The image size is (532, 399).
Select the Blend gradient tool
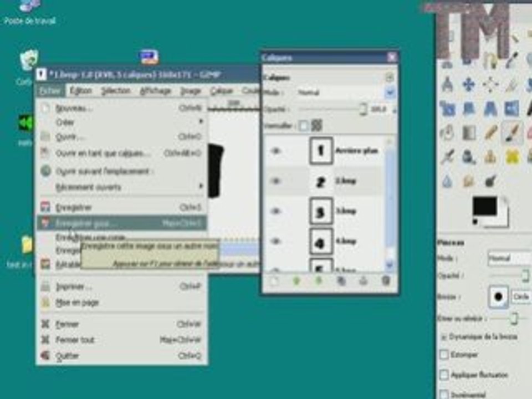[x=469, y=133]
